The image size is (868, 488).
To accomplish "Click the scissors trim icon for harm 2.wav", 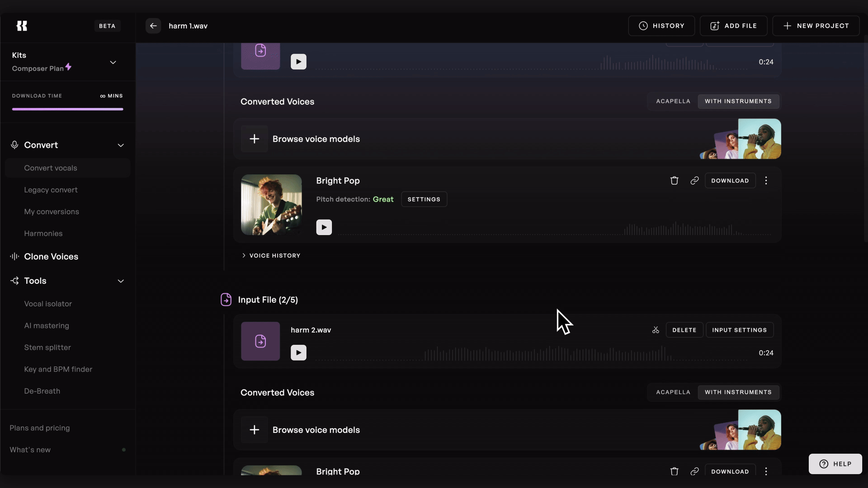I will coord(656,330).
